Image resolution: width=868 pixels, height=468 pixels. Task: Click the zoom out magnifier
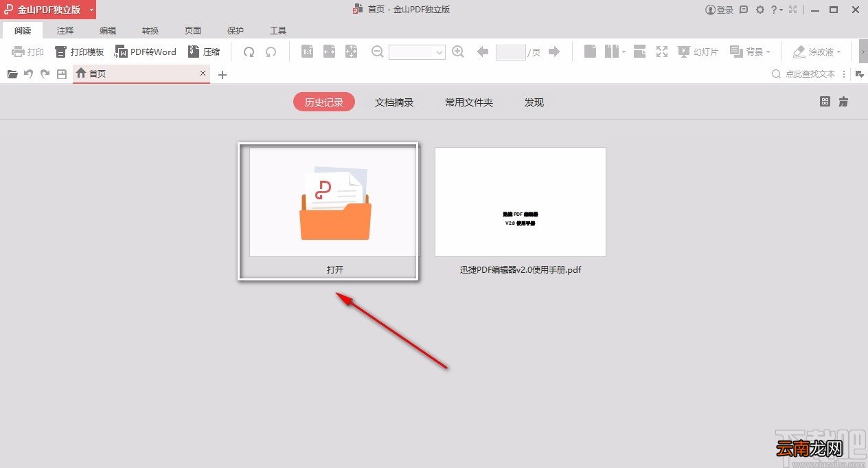[378, 52]
